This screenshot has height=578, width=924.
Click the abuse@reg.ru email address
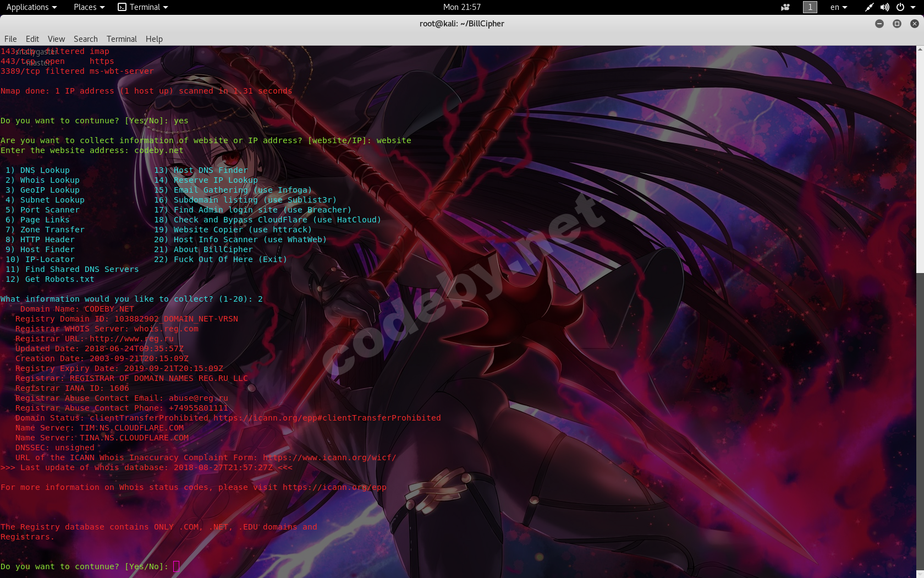tap(199, 398)
